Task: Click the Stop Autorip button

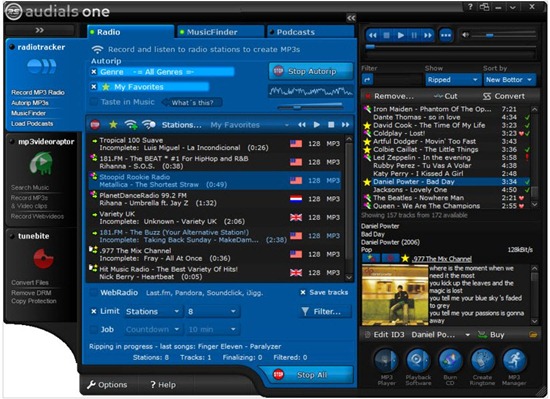Action: tap(311, 72)
